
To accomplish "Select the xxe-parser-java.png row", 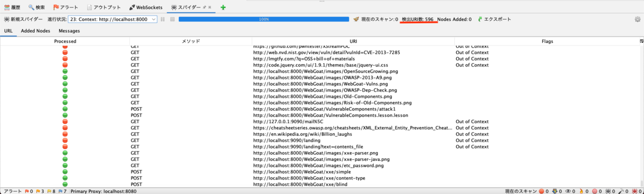I will pos(321,160).
